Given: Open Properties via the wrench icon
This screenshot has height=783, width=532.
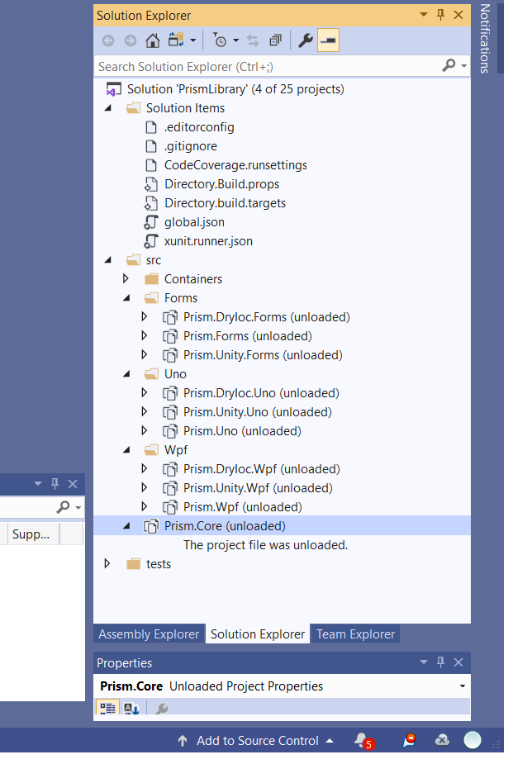Looking at the screenshot, I should (x=305, y=40).
